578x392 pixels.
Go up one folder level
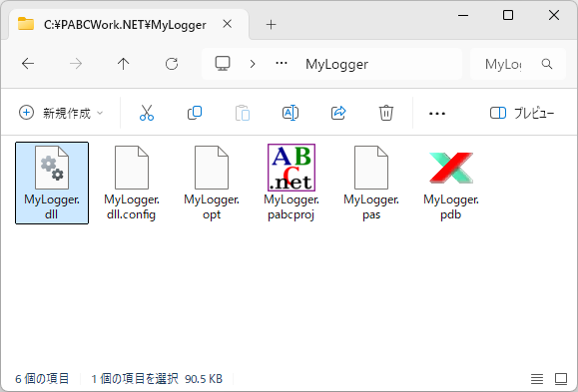(x=124, y=64)
